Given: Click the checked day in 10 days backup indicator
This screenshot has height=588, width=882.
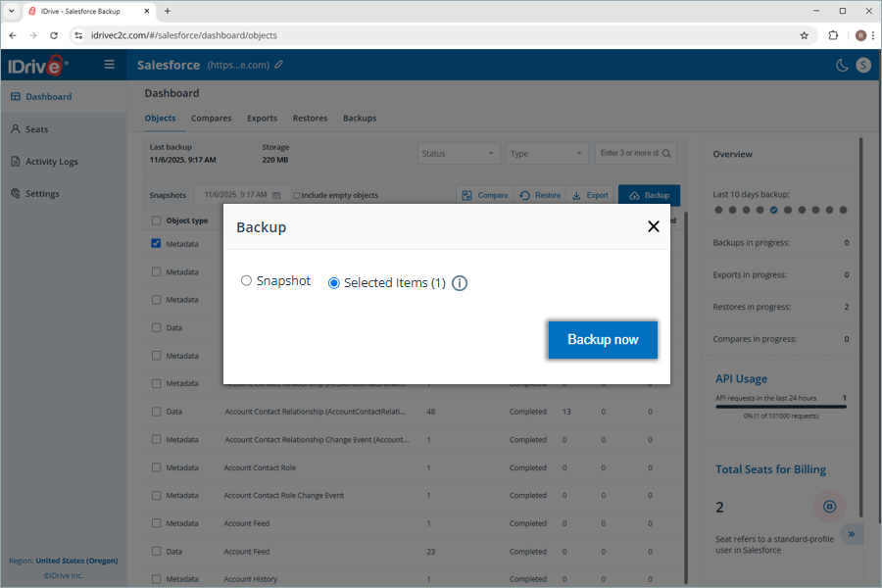Looking at the screenshot, I should tap(774, 210).
